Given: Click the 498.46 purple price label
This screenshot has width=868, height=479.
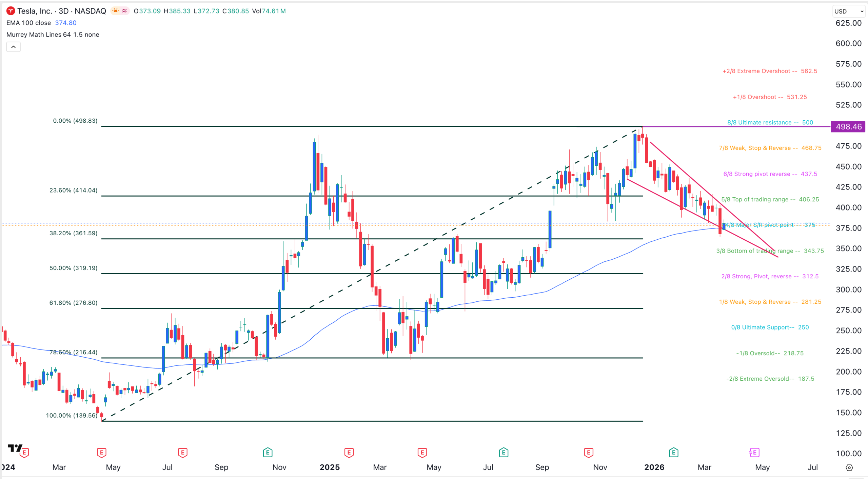Looking at the screenshot, I should (x=848, y=127).
